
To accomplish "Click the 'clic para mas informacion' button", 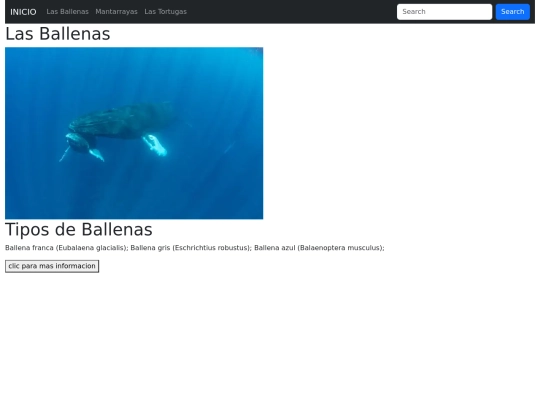I will (52, 266).
